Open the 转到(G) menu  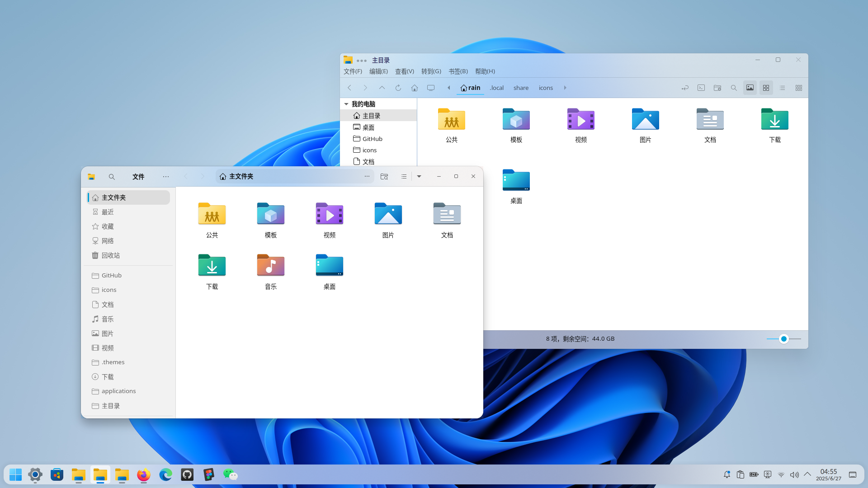pos(431,71)
